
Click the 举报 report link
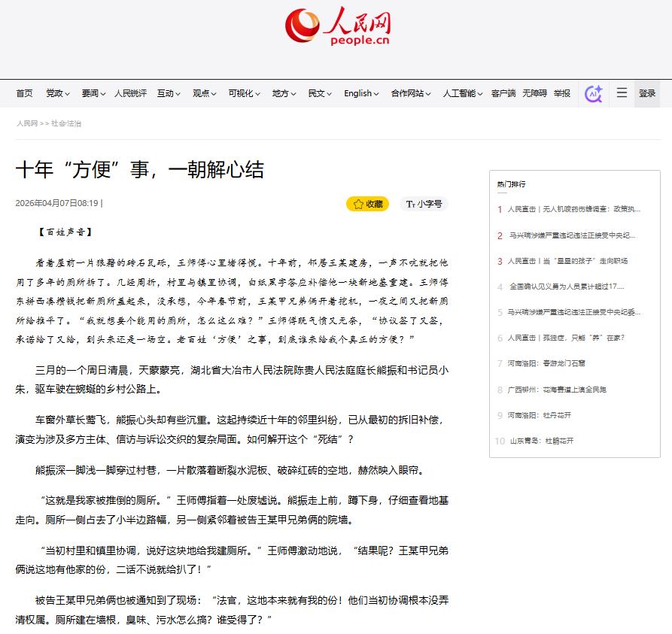click(562, 94)
